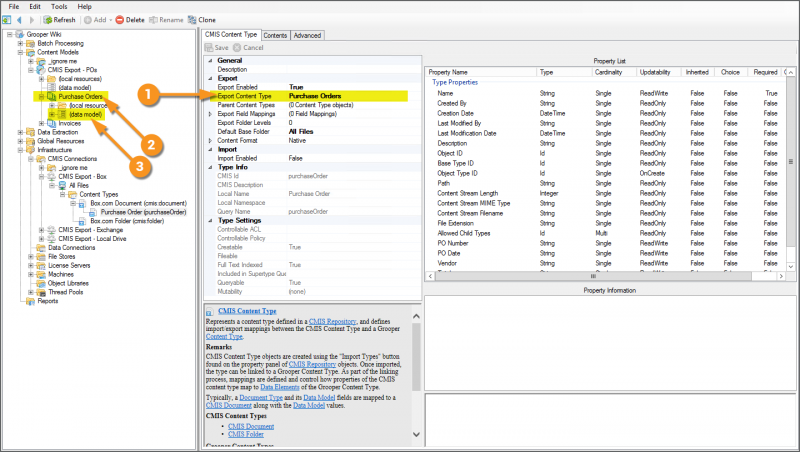The image size is (800, 452).
Task: Expand the Content Format property row
Action: [209, 140]
